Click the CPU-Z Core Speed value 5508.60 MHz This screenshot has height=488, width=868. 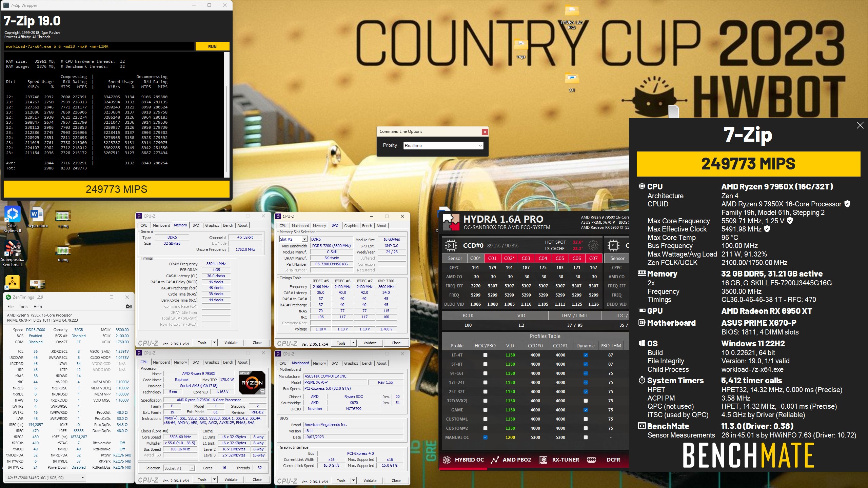(180, 437)
